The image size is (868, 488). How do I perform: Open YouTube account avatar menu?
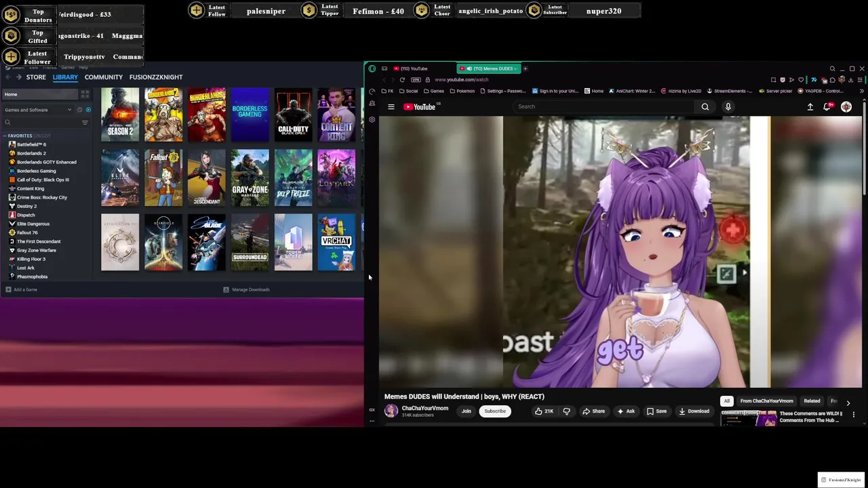tap(846, 106)
